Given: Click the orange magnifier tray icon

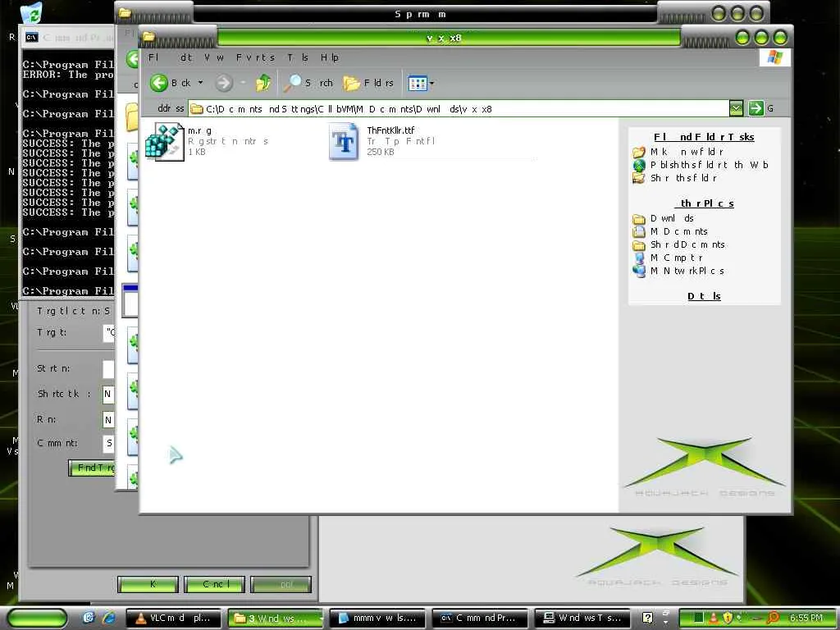Looking at the screenshot, I should pos(773,619).
